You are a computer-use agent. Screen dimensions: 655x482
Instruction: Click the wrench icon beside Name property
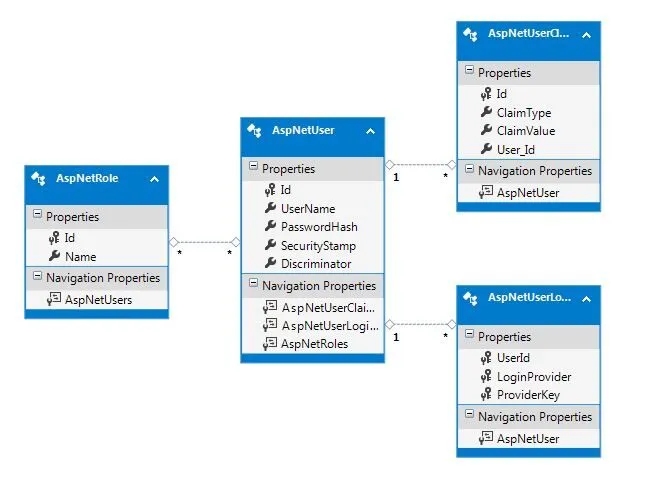[55, 256]
